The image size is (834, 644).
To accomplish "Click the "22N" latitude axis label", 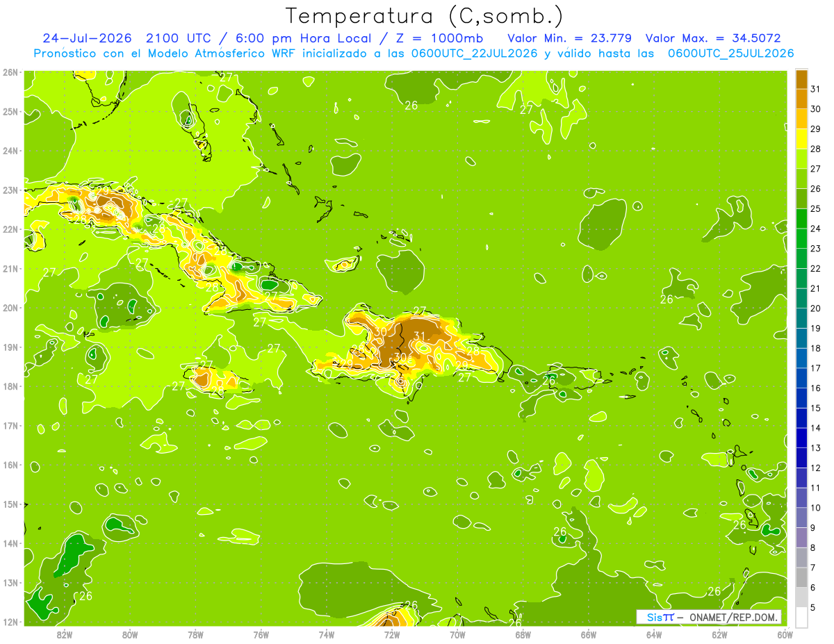I will coord(10,229).
